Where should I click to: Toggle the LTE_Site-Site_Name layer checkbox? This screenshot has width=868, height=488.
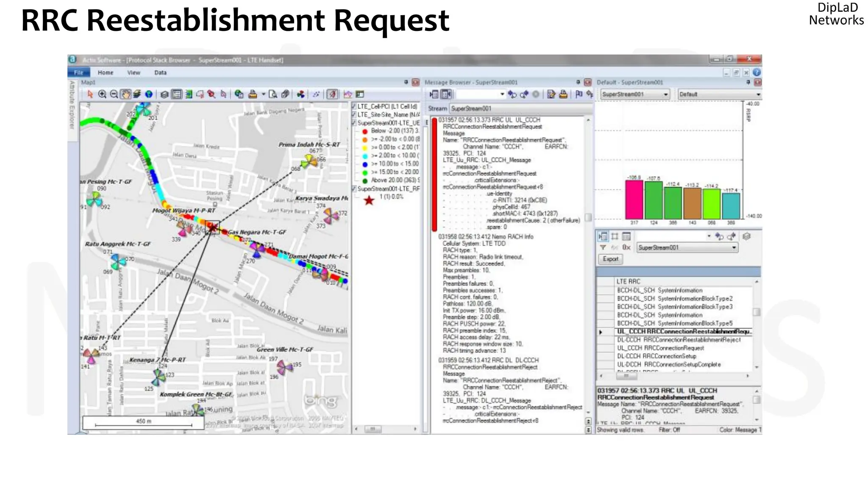pyautogui.click(x=354, y=115)
